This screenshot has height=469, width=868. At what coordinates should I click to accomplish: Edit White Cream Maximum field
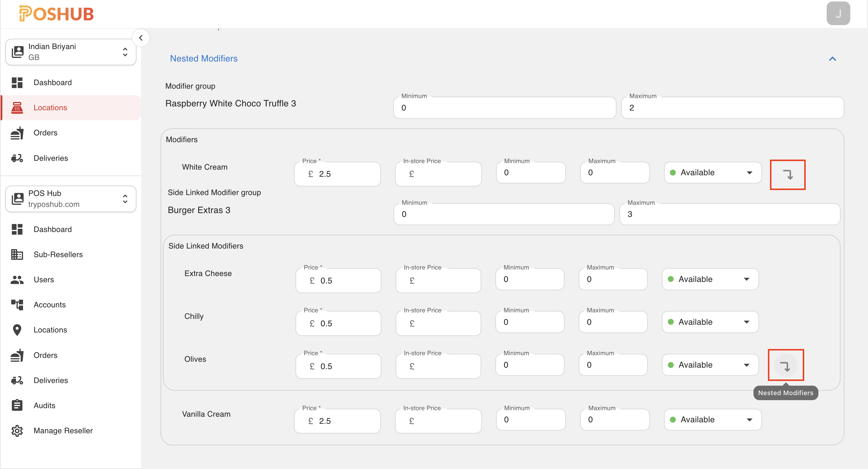[x=615, y=173]
